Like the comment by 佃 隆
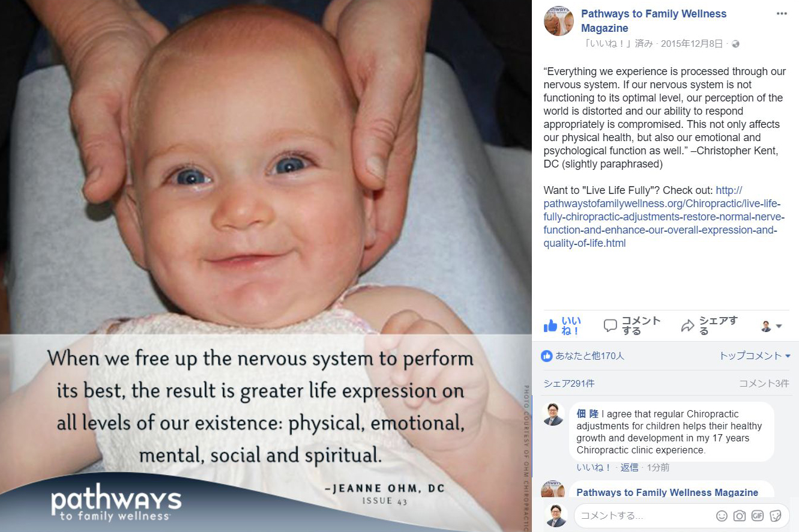 pyautogui.click(x=594, y=467)
